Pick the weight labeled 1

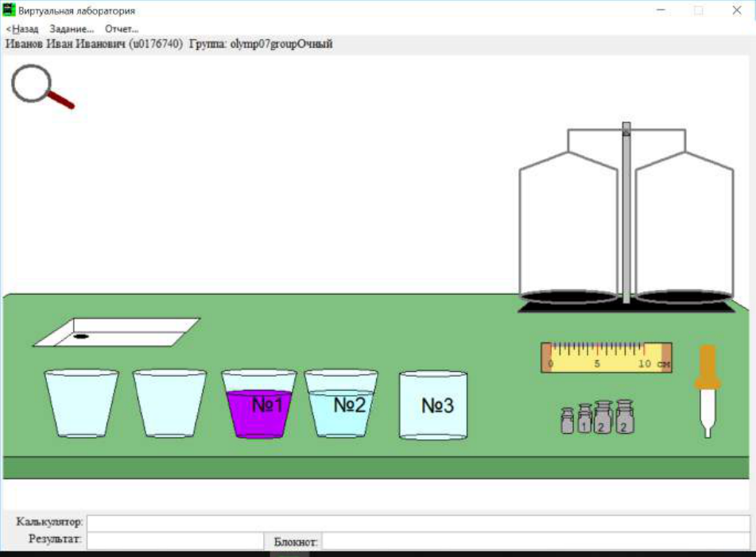(585, 418)
